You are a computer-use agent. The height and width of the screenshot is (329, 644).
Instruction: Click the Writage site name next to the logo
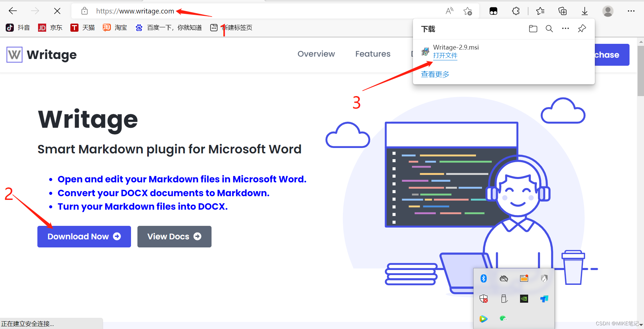point(52,55)
